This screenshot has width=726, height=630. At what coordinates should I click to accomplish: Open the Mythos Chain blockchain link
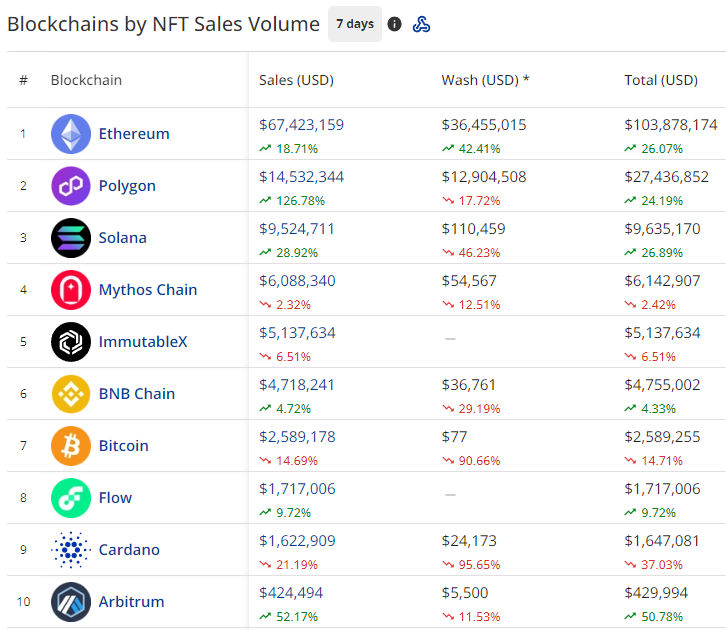(148, 290)
